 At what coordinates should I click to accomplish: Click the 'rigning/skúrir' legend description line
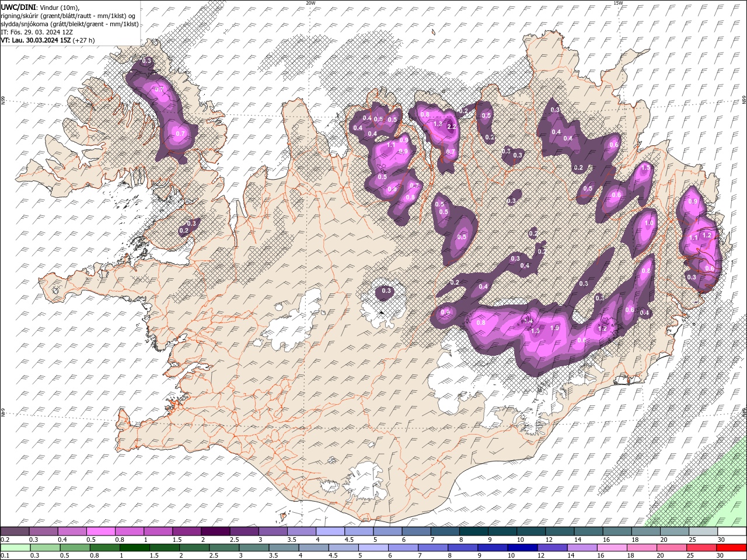pos(68,16)
